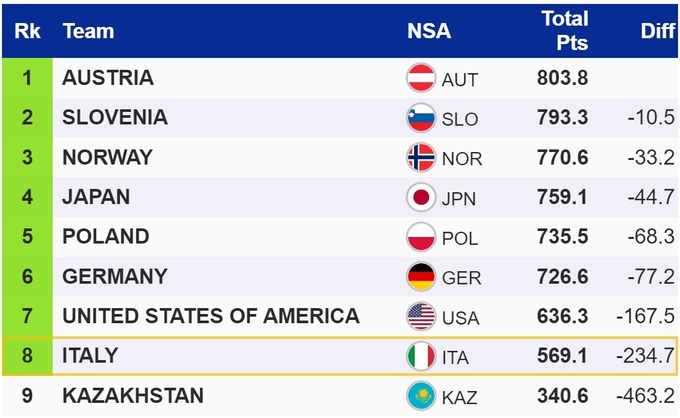Sort by Total Pts header
The width and height of the screenshot is (680, 418).
[564, 31]
